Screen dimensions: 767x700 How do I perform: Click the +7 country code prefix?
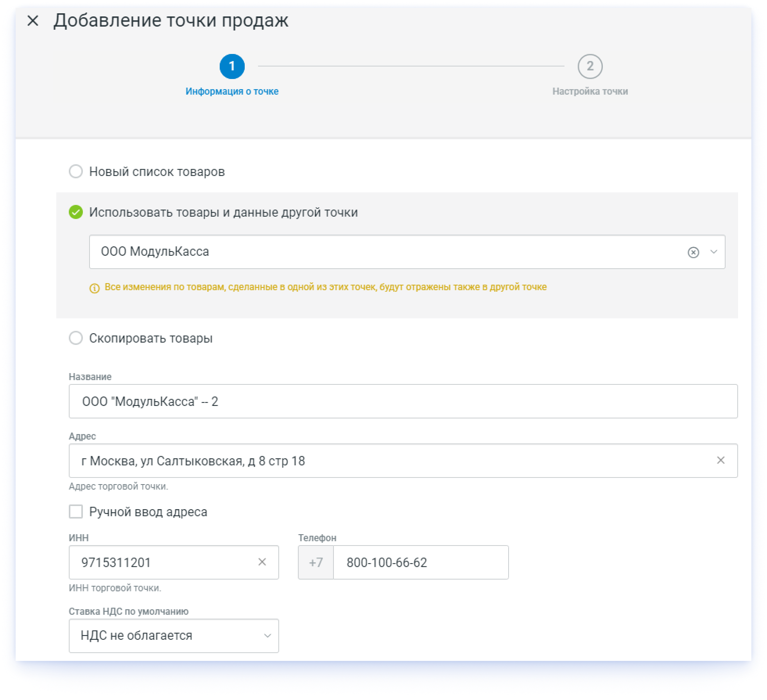click(316, 562)
